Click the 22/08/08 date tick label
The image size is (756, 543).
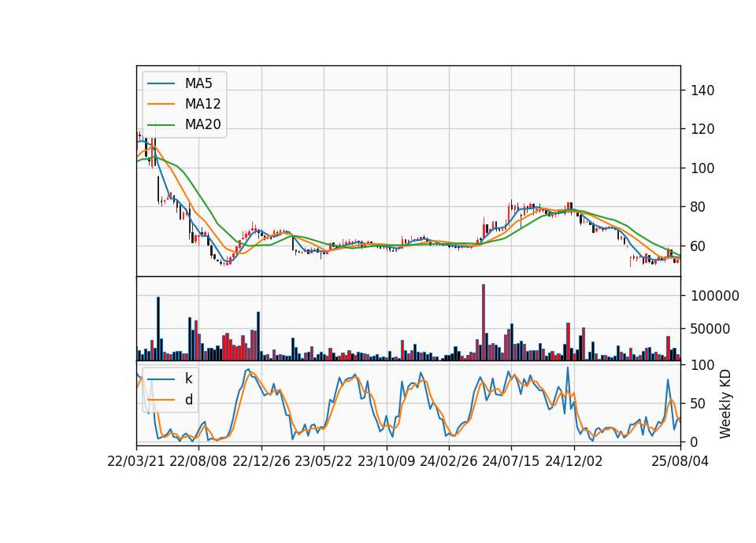pyautogui.click(x=198, y=461)
